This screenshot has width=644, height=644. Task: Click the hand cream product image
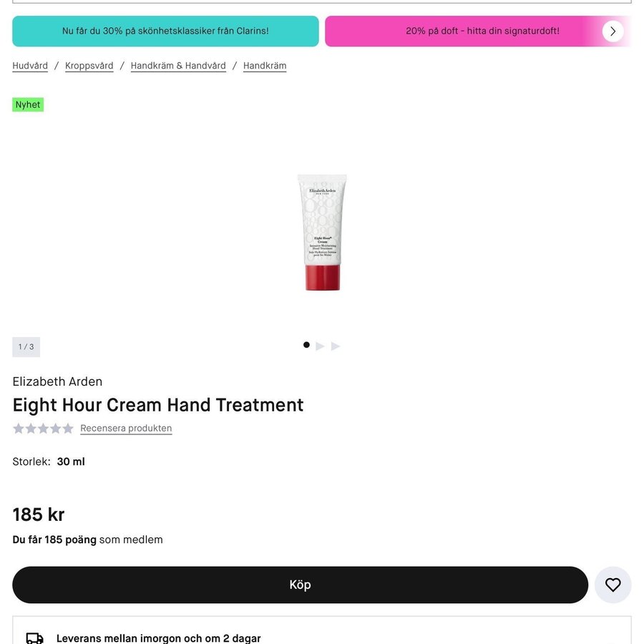322,233
